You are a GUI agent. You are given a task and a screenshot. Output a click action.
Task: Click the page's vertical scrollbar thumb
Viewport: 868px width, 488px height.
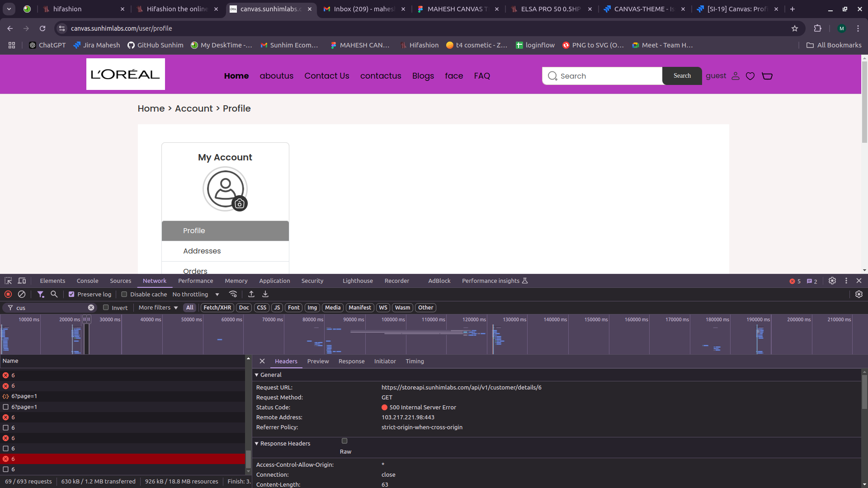(864, 102)
